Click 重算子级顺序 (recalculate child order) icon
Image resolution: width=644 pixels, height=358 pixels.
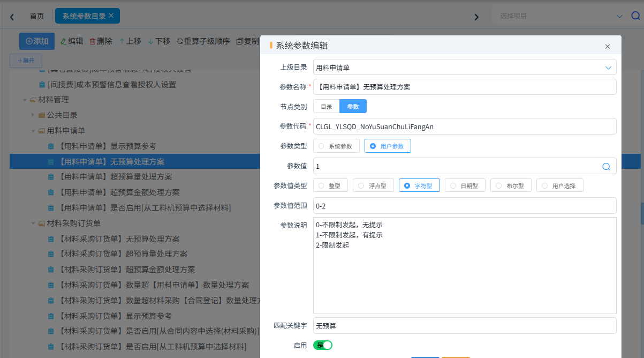pos(178,41)
